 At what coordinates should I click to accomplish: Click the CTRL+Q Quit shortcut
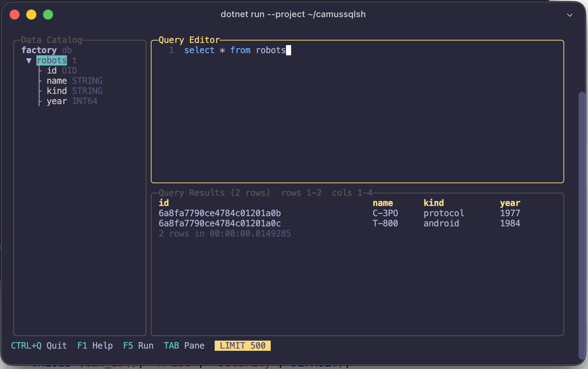[x=39, y=346]
